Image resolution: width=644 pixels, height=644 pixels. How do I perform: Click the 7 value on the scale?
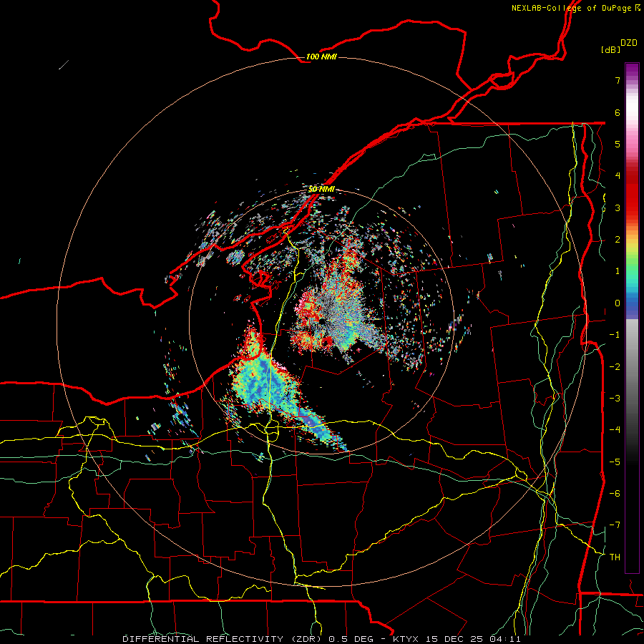tap(618, 80)
